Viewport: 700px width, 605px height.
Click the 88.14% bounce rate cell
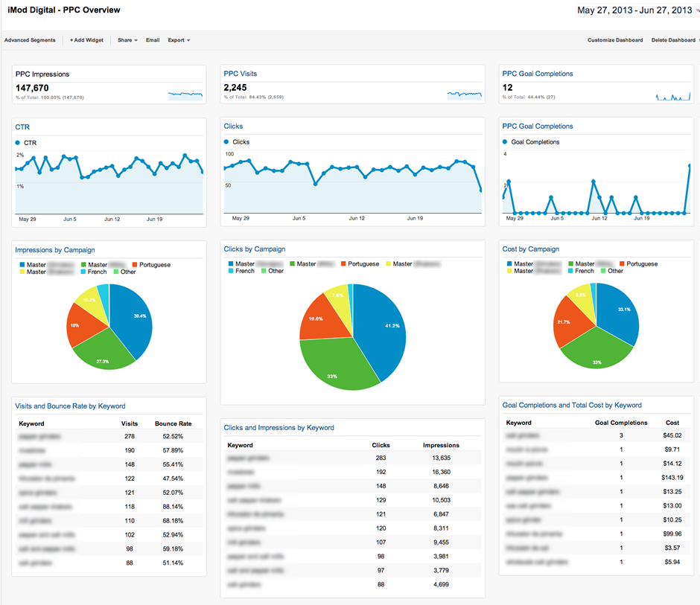(173, 507)
